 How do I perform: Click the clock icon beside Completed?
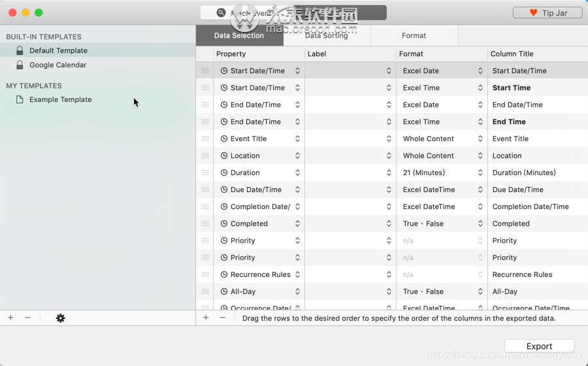click(x=224, y=224)
